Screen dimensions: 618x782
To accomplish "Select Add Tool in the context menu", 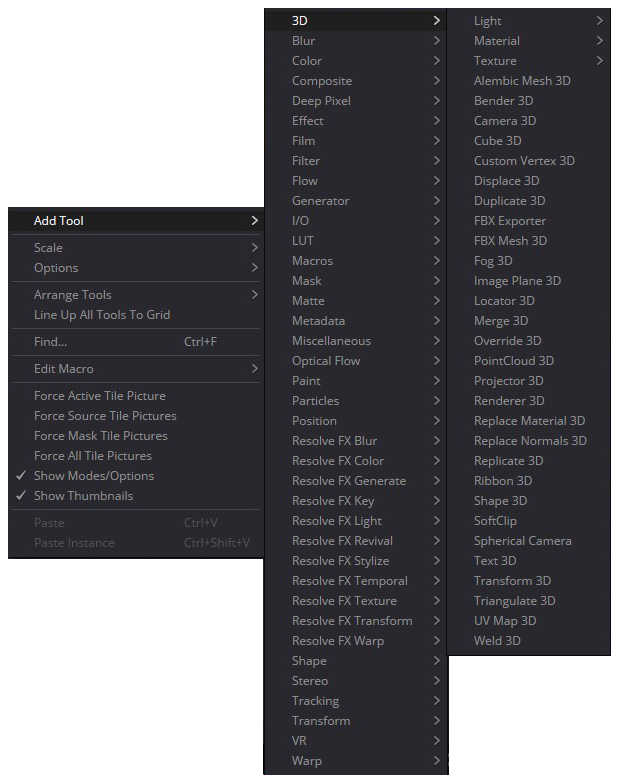I will click(136, 221).
